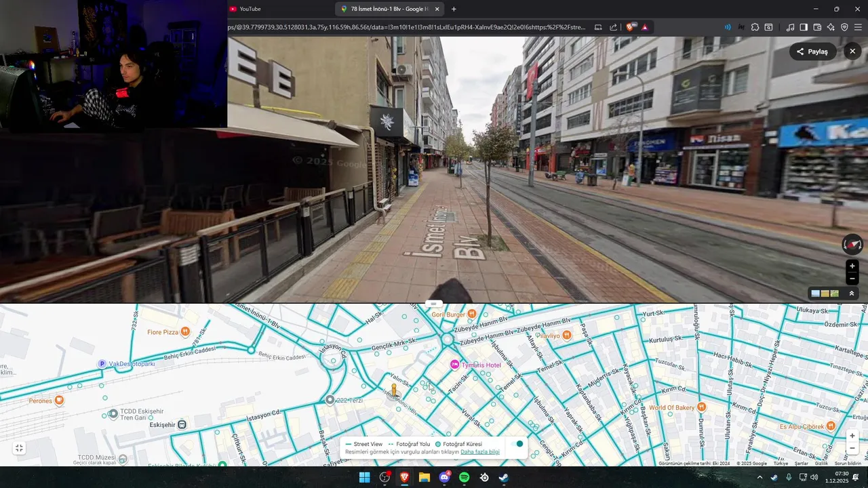Click the Eskişehir train station icon

(x=182, y=424)
